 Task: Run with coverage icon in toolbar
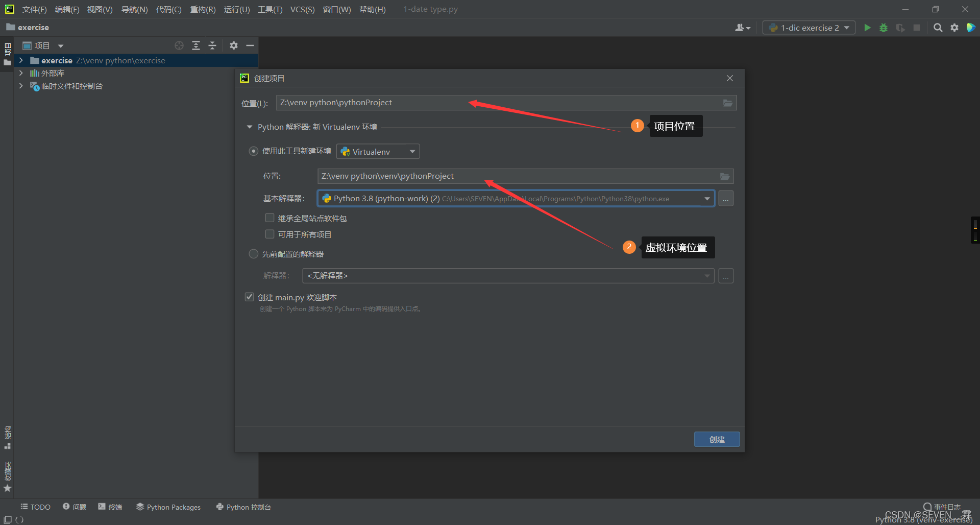click(x=900, y=28)
